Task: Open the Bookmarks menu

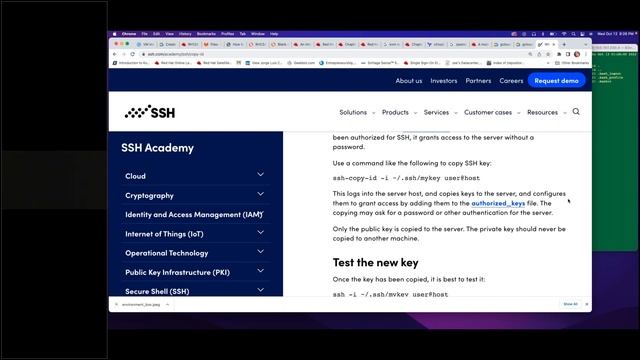Action: coord(206,34)
